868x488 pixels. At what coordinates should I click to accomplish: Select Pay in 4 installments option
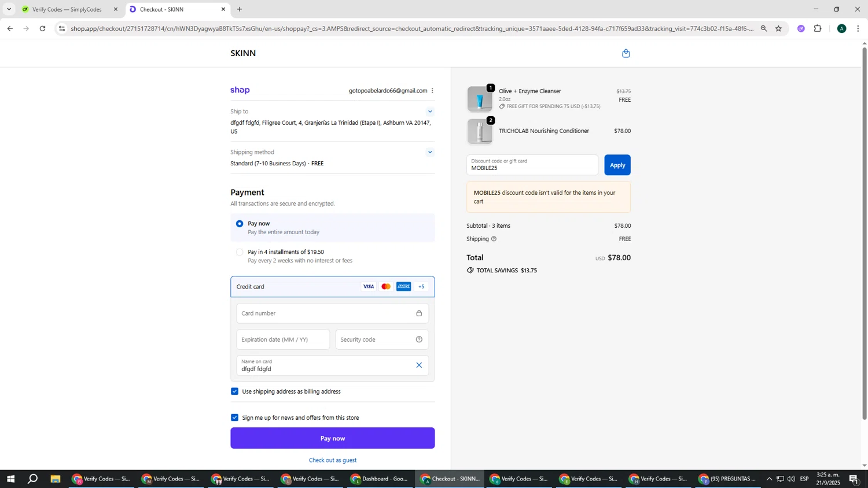coord(240,252)
